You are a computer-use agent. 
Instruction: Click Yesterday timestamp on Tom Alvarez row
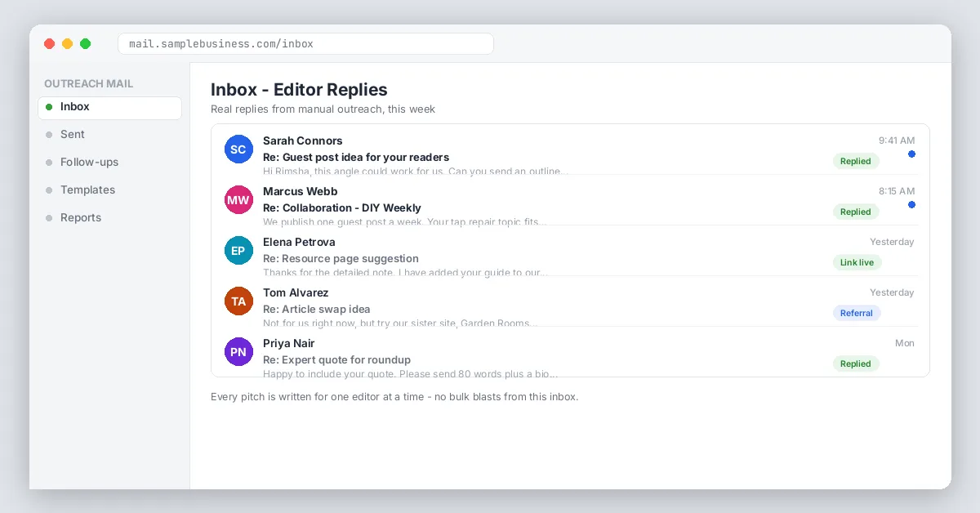click(892, 292)
